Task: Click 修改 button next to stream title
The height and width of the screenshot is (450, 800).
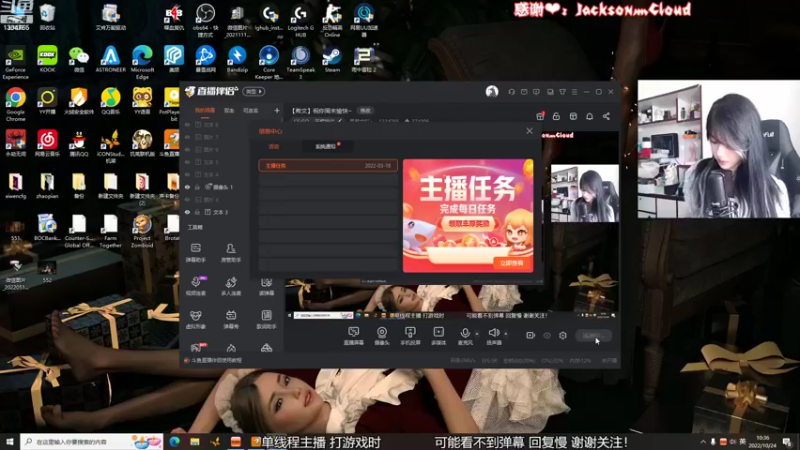Action: (x=365, y=110)
